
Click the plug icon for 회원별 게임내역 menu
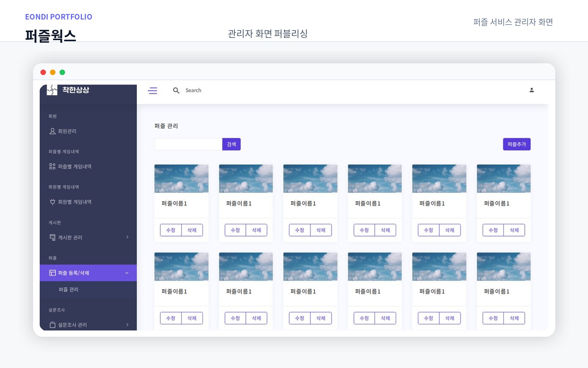pos(53,202)
